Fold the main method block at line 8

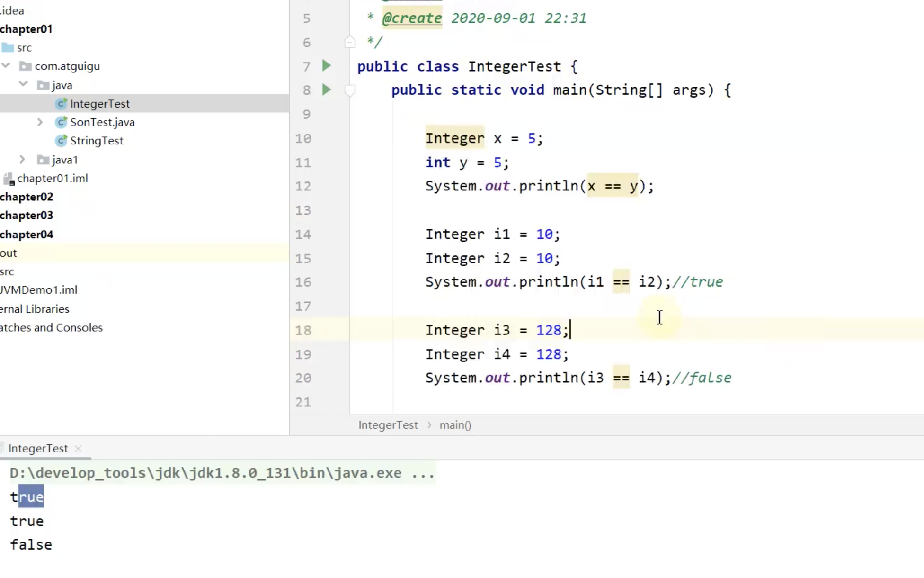350,90
